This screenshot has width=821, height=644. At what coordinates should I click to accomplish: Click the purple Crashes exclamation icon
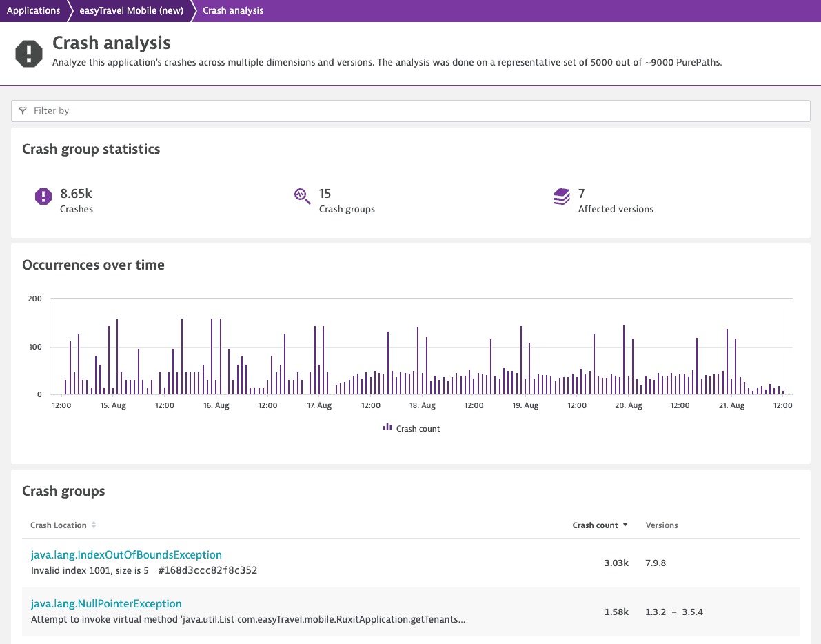pyautogui.click(x=43, y=197)
